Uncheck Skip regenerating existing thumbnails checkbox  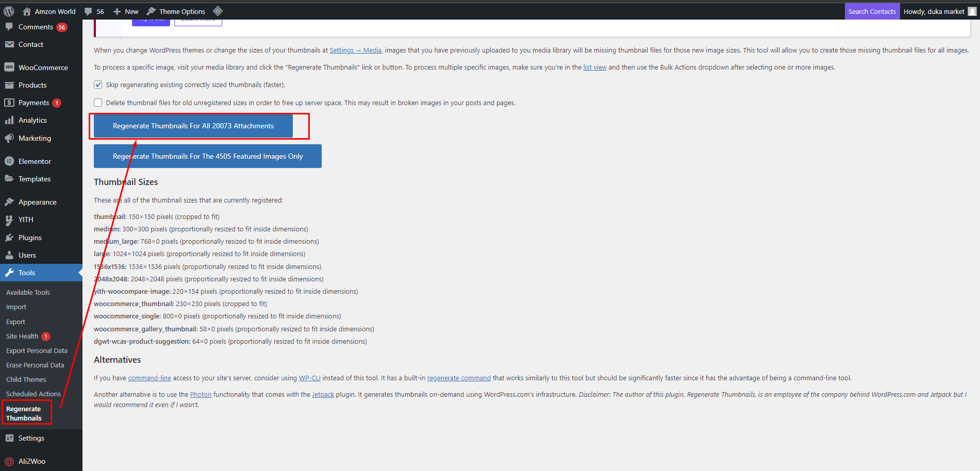point(98,85)
